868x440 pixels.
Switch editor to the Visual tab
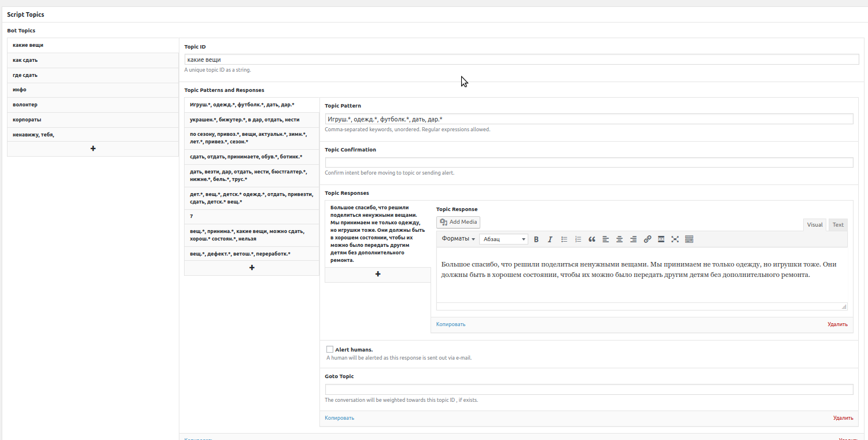(815, 225)
